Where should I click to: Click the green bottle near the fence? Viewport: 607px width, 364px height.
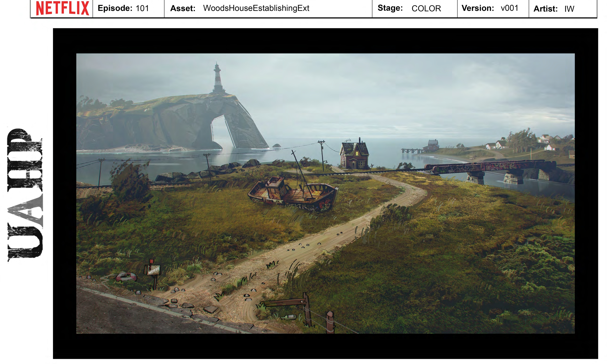289,317
